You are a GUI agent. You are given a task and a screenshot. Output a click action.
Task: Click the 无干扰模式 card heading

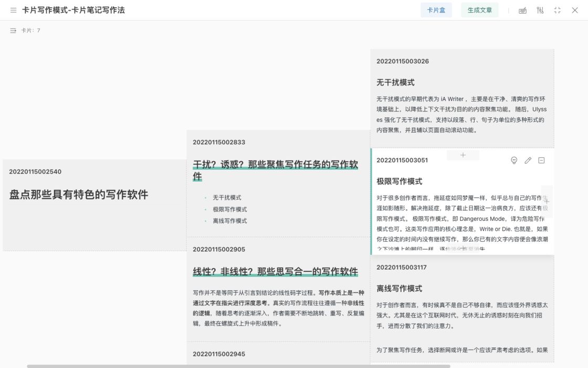[395, 82]
